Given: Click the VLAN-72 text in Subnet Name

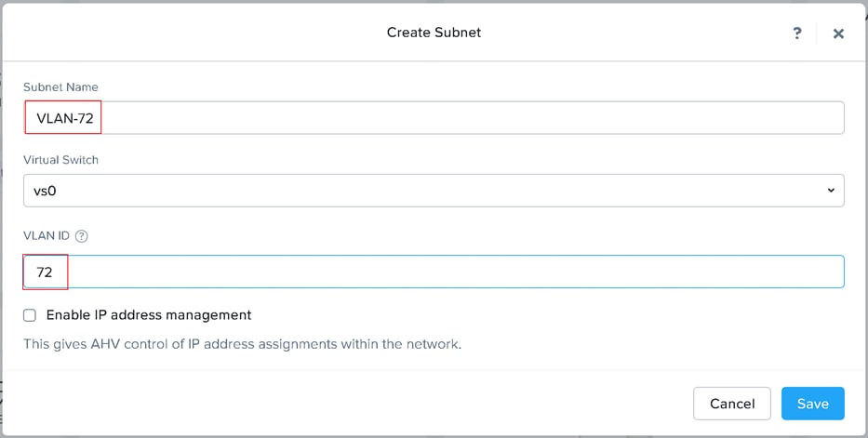Looking at the screenshot, I should tap(64, 118).
